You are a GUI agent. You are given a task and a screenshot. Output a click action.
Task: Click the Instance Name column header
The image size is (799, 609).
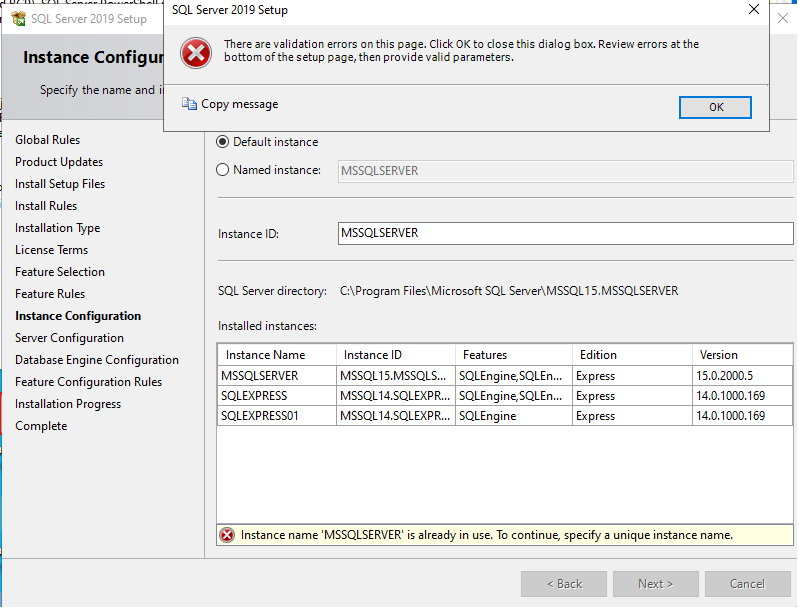(x=277, y=355)
